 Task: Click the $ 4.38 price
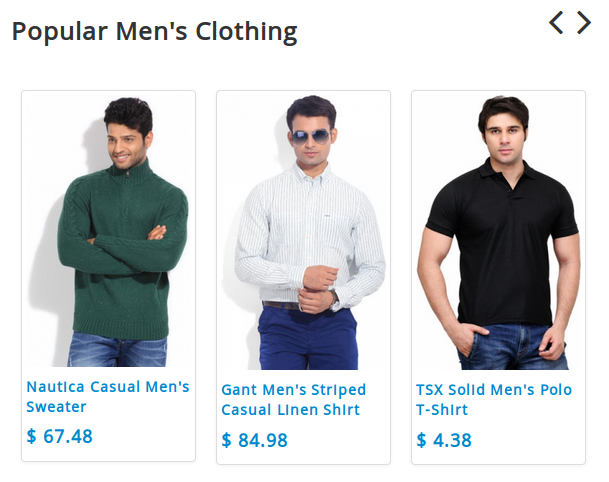444,440
